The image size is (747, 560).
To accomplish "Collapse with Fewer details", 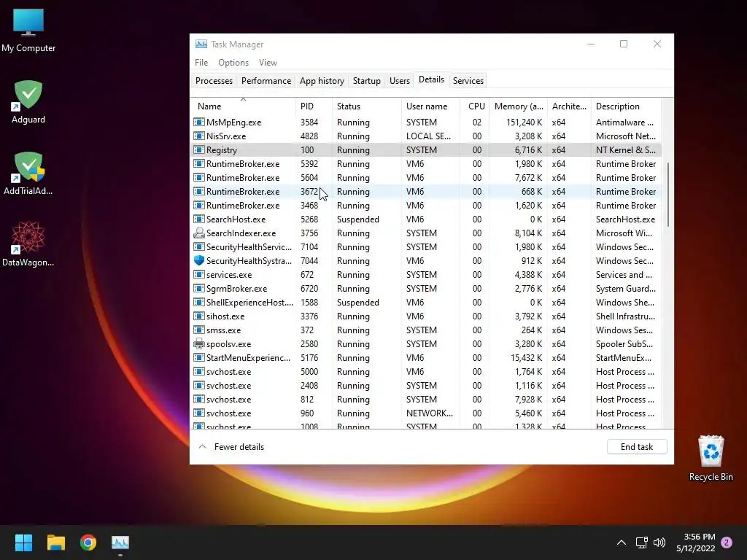I will pyautogui.click(x=231, y=447).
